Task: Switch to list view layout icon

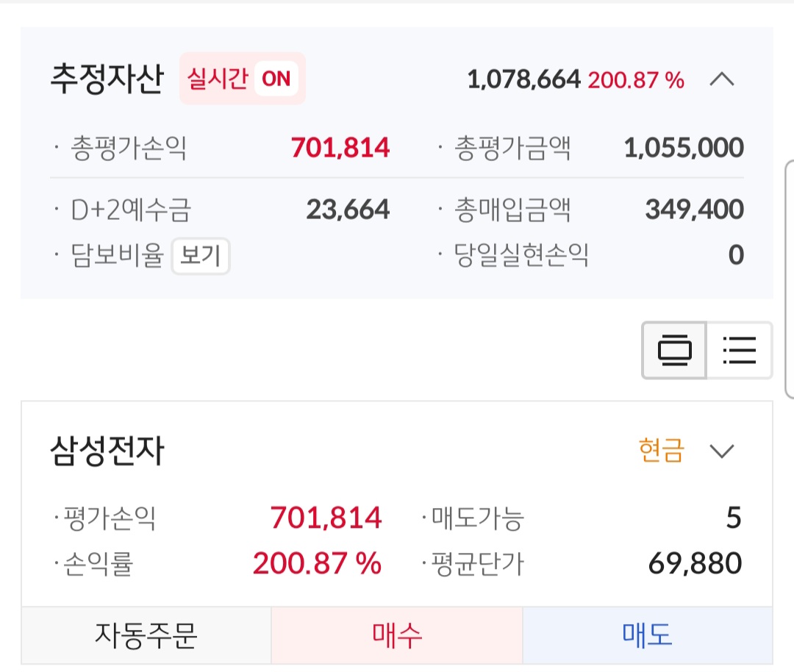Action: [739, 351]
